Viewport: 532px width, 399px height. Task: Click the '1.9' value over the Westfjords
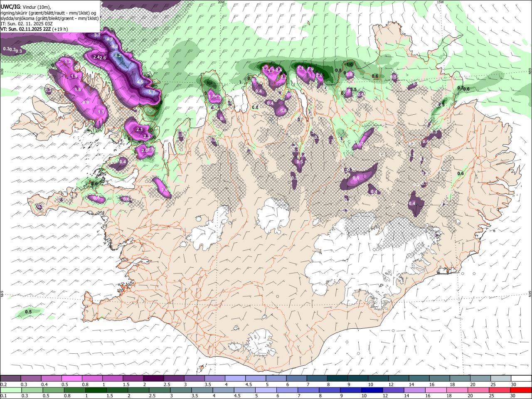[74, 76]
